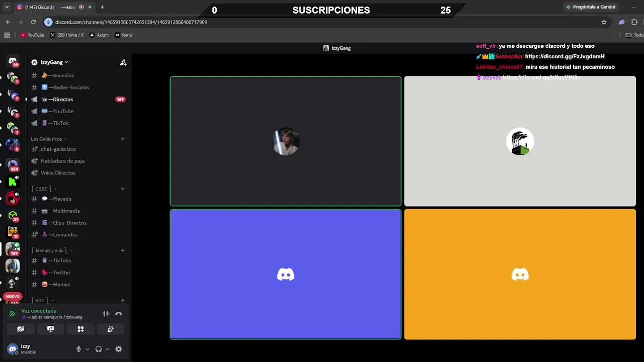Viewport: 644px width, 362px height.
Task: Start screen sharing in the voice panel
Action: click(x=50, y=329)
